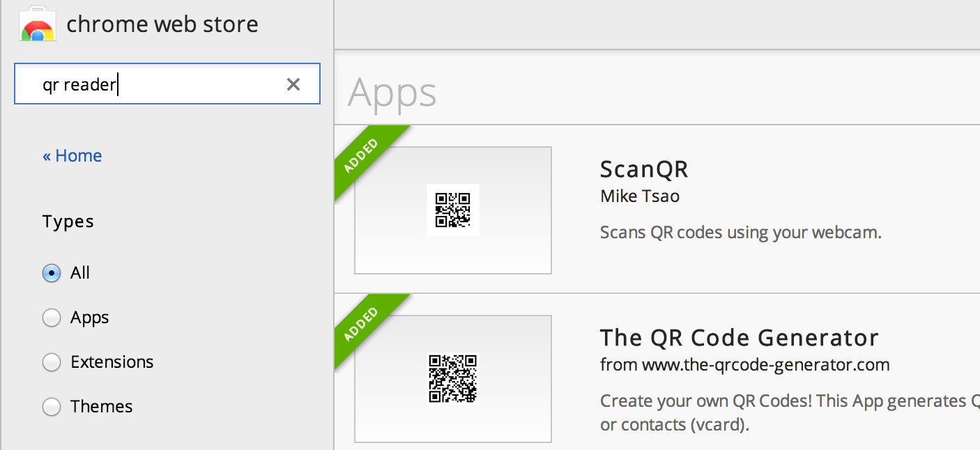Image resolution: width=980 pixels, height=450 pixels.
Task: Click the 'chrome web store' header text
Action: pyautogui.click(x=162, y=24)
